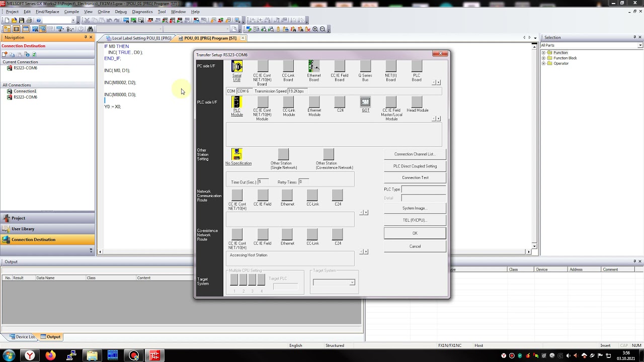Click the PLC side I/F list scroll-right arrow
The width and height of the screenshot is (644, 362).
point(439,119)
